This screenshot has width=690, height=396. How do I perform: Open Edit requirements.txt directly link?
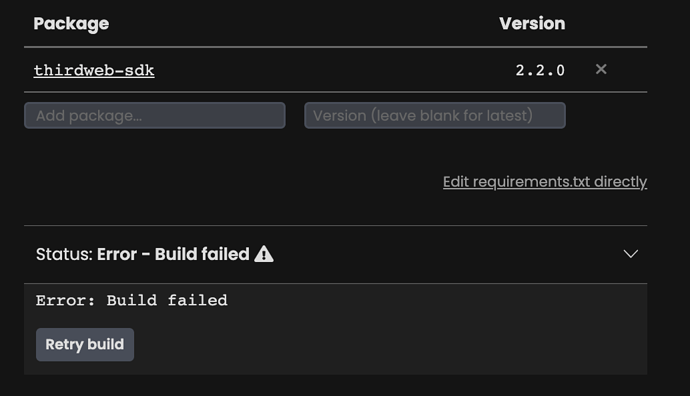(x=545, y=182)
